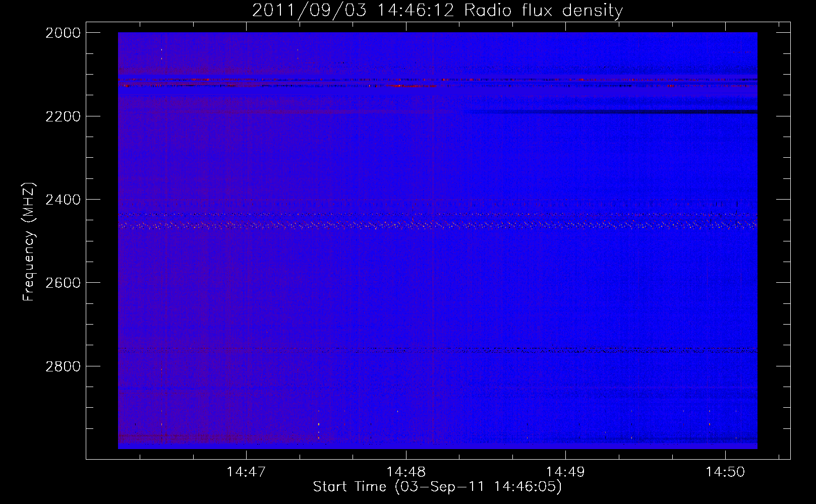Click the x-axis label 'Start Time (03-Sep-11 14:46:05)'
The height and width of the screenshot is (504, 816).
click(437, 487)
